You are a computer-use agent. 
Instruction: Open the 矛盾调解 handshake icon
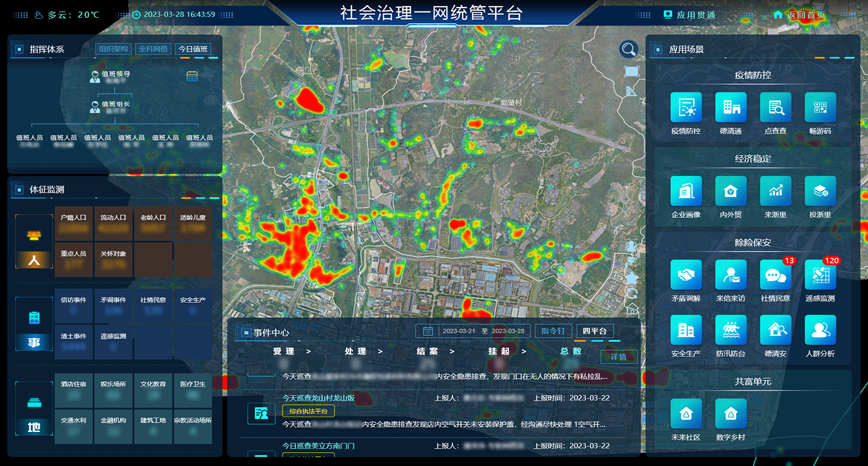click(686, 275)
